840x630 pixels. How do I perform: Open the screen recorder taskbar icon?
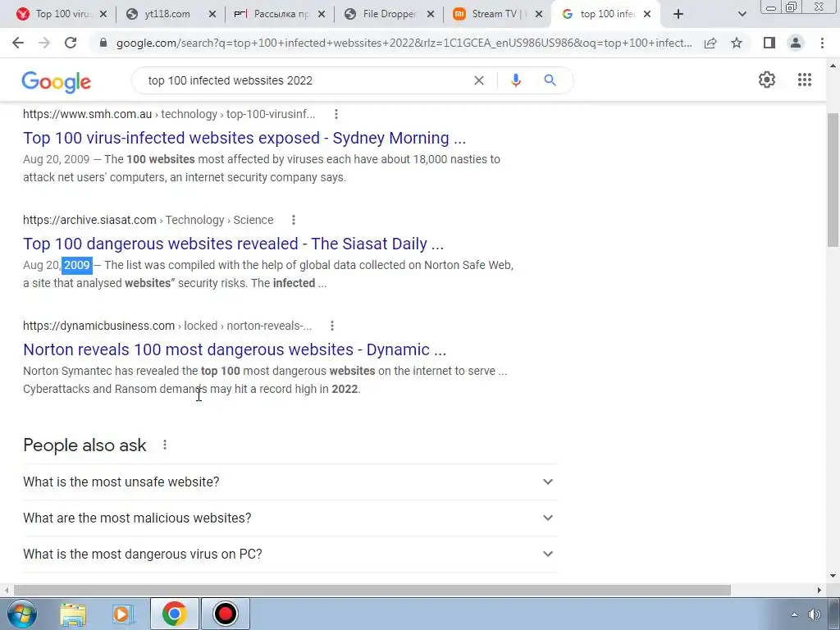click(225, 614)
